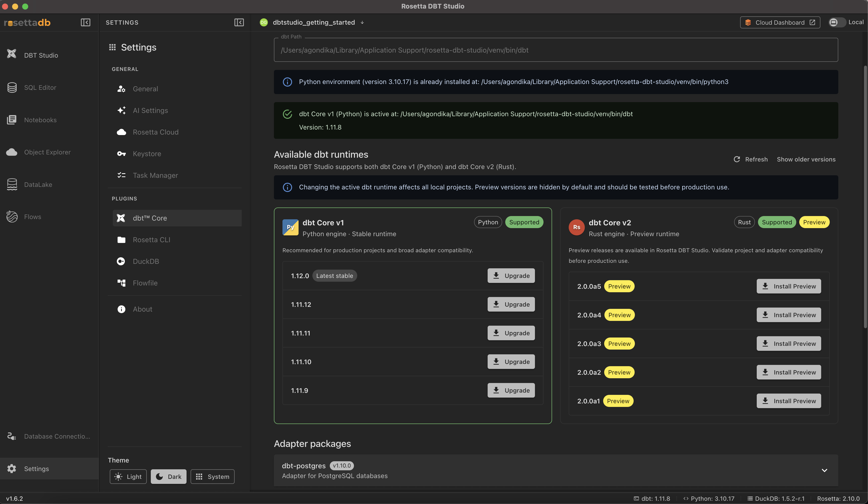Install Preview 2.0.0a3

(789, 344)
